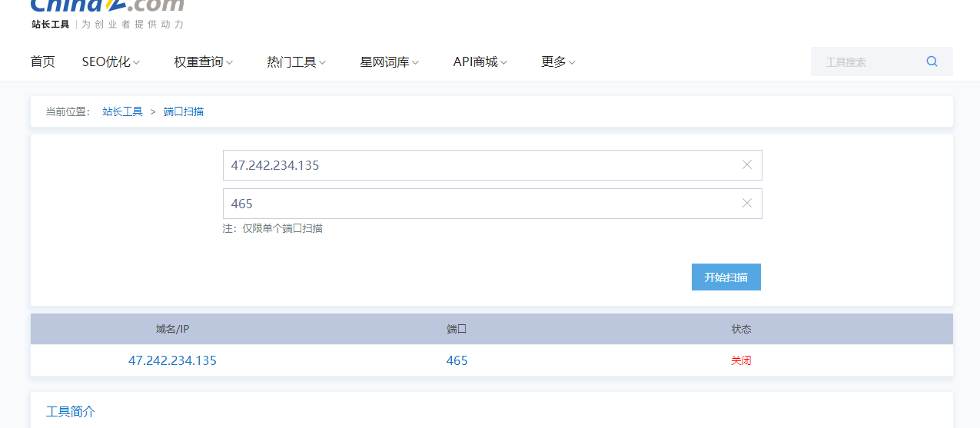Click the IP address input field
The height and width of the screenshot is (428, 980).
pos(492,164)
